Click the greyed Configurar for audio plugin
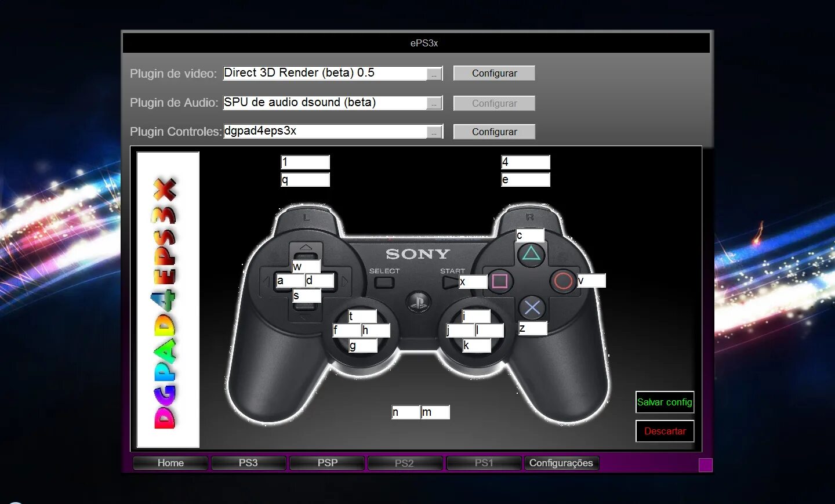This screenshot has width=835, height=504. click(x=494, y=103)
